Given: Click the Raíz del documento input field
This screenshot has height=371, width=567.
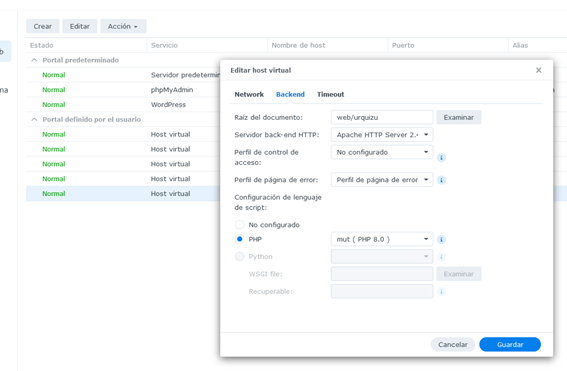Looking at the screenshot, I should click(382, 117).
